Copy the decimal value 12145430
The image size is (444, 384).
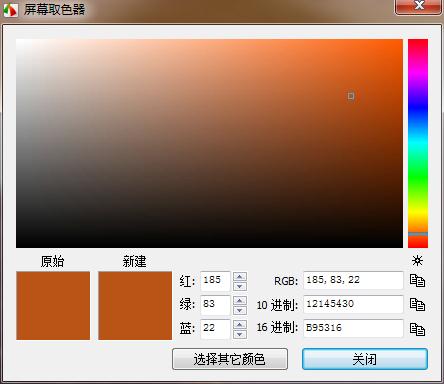point(417,305)
